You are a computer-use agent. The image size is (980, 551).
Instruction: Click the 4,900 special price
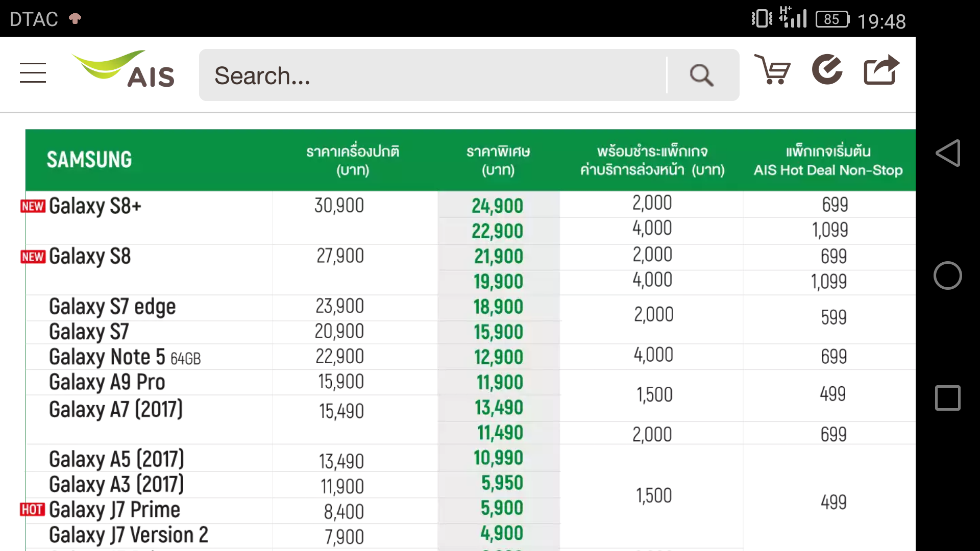502,533
